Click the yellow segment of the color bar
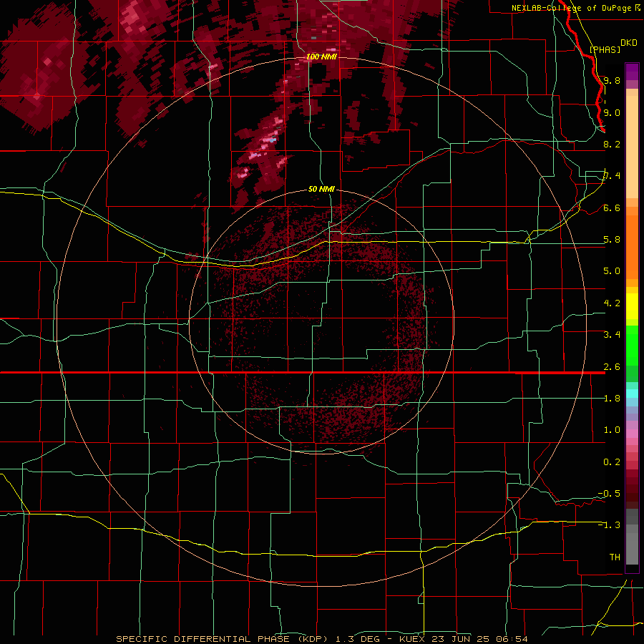This screenshot has width=644, height=644. [632, 306]
